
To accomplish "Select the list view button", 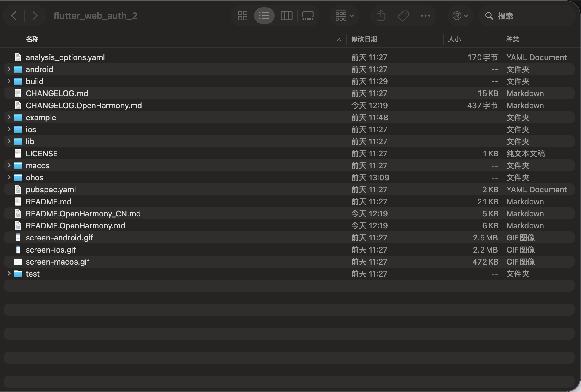I will 264,16.
